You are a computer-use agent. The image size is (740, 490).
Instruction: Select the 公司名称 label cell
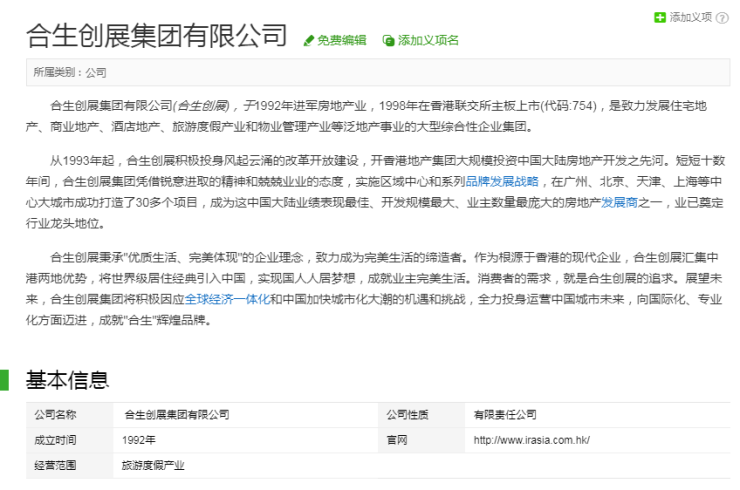(x=69, y=415)
